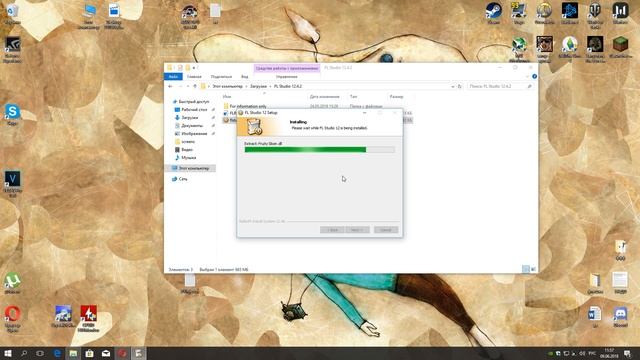The height and width of the screenshot is (360, 640).
Task: Open the Поделиться ribbon tab
Action: [221, 76]
